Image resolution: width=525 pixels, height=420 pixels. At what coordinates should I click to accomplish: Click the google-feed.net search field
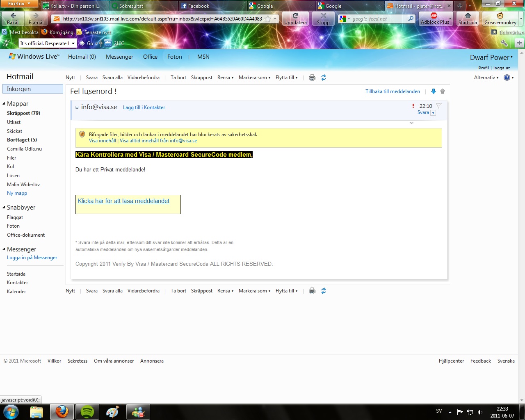click(377, 19)
